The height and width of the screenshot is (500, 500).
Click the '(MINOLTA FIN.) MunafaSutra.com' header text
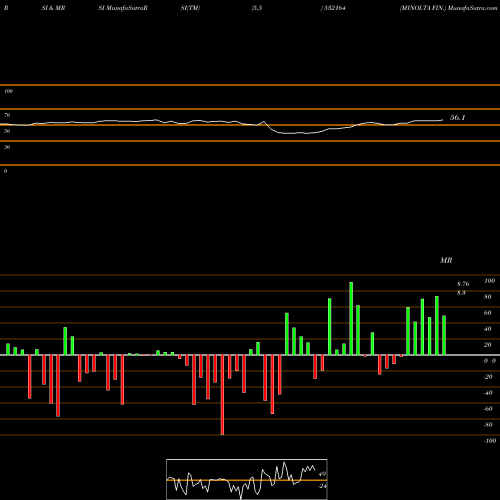(449, 8)
